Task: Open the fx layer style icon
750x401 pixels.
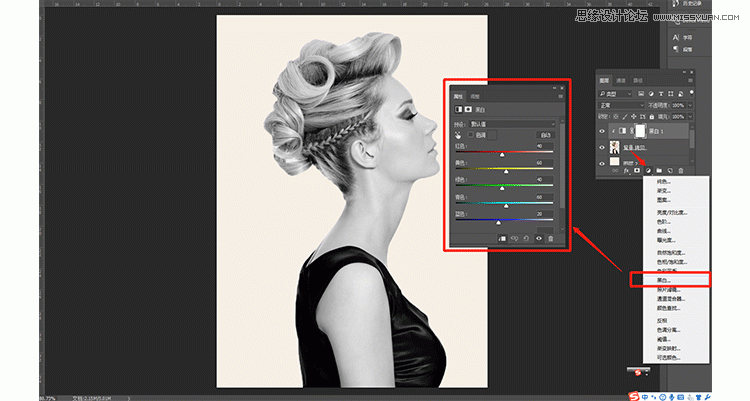Action: pos(626,171)
